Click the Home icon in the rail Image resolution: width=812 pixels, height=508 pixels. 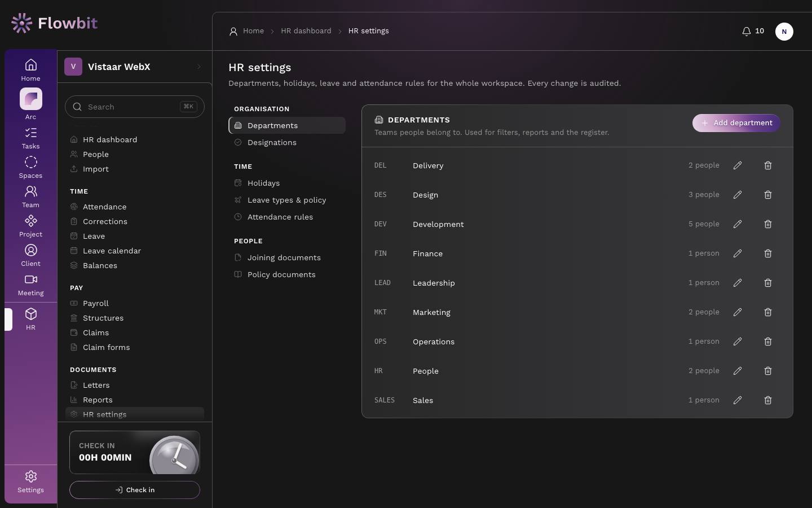30,65
